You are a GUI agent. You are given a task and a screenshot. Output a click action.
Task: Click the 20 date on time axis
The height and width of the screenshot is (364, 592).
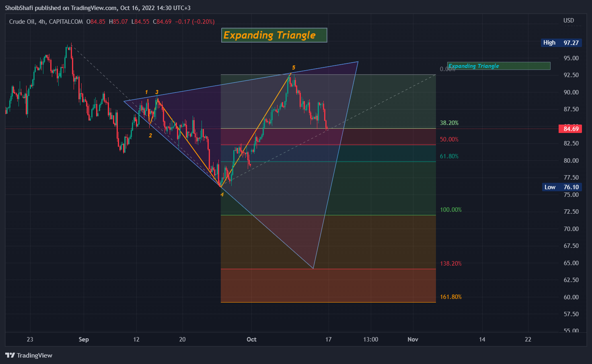point(182,339)
